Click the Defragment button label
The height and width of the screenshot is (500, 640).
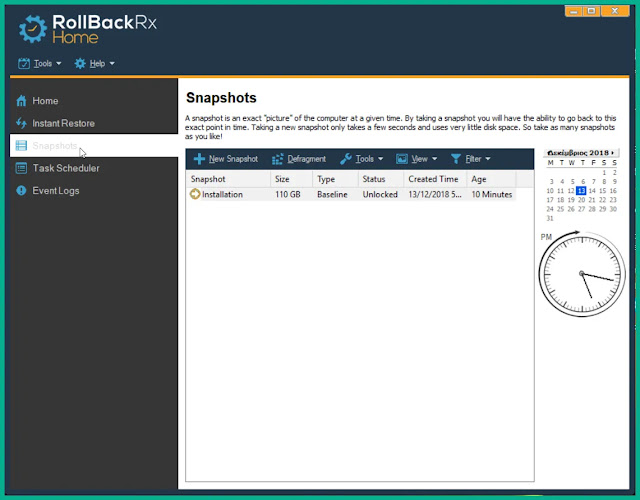(x=306, y=159)
